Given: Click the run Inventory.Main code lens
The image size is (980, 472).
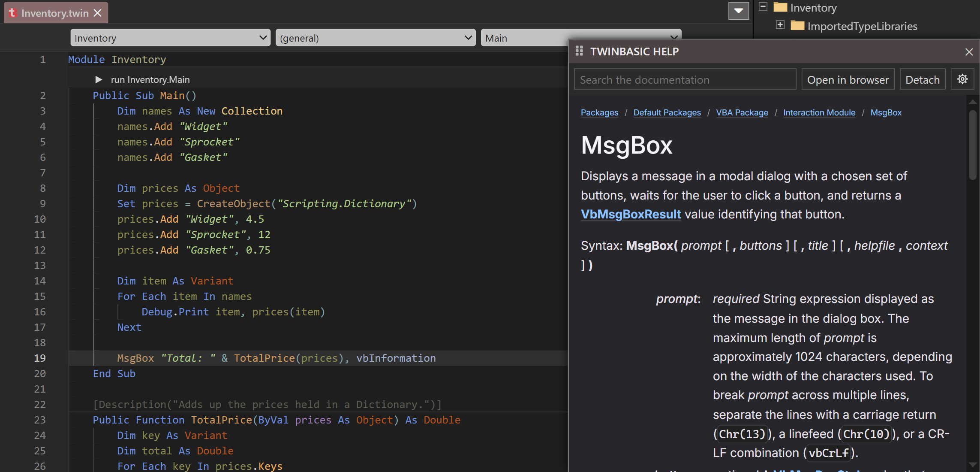Looking at the screenshot, I should click(150, 79).
